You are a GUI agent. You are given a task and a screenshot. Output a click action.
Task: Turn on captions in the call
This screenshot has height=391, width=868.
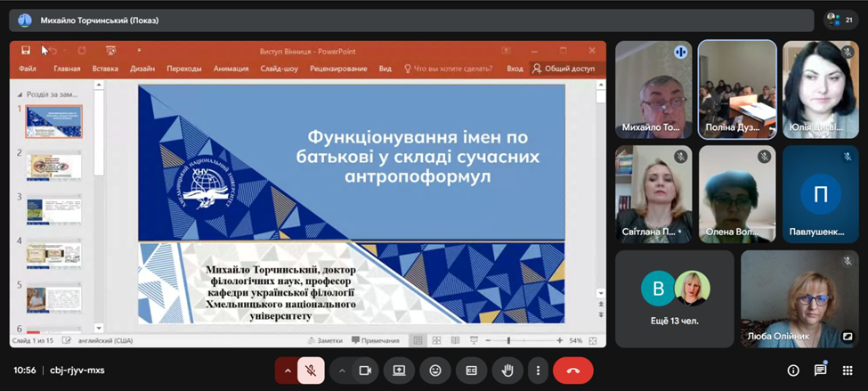[x=472, y=371]
